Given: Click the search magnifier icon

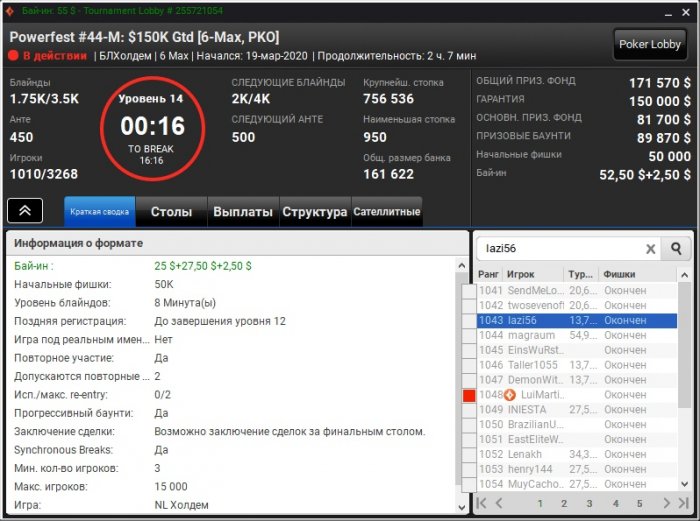Looking at the screenshot, I should tap(676, 249).
